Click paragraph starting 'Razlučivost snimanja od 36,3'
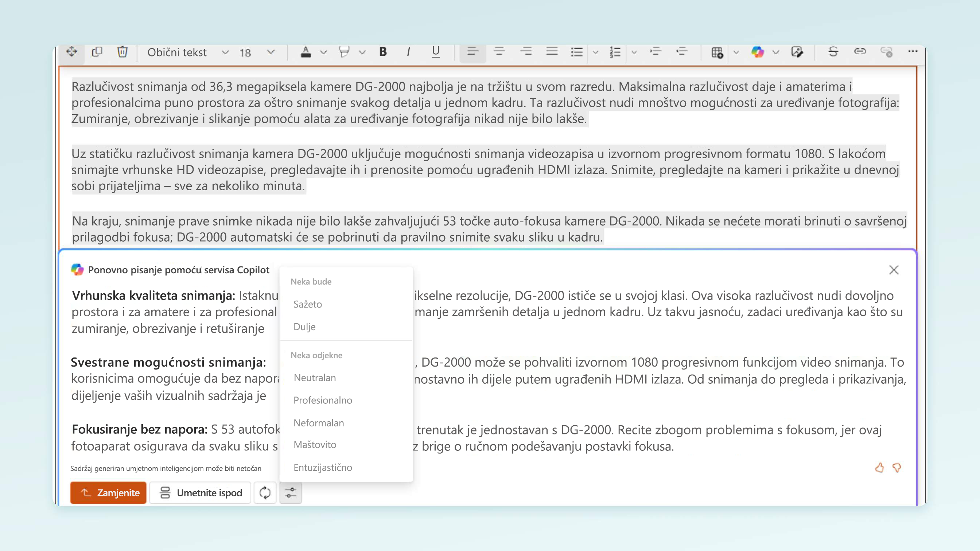 click(485, 103)
